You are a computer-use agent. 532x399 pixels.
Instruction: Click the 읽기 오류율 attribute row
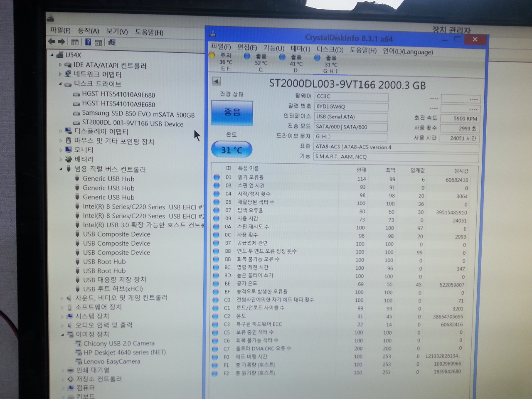(345, 178)
